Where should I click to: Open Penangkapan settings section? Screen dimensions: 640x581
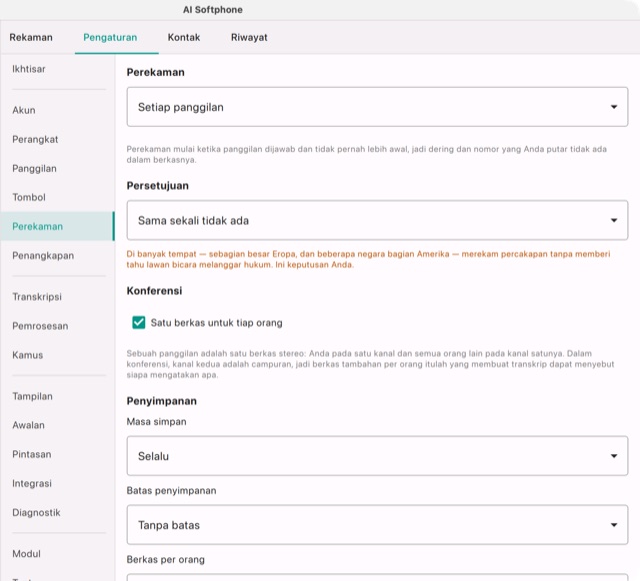click(57, 256)
